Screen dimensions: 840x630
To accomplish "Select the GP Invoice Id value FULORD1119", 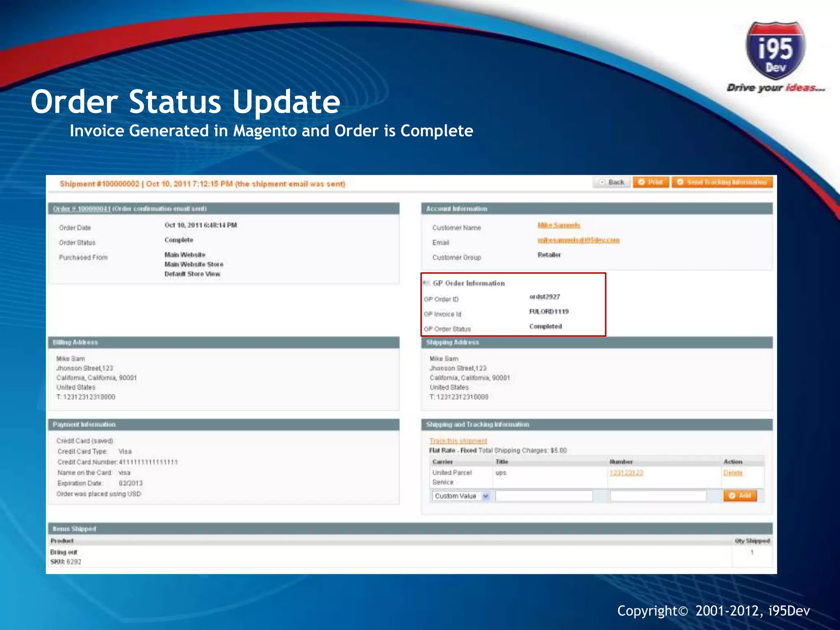I will pos(549,311).
